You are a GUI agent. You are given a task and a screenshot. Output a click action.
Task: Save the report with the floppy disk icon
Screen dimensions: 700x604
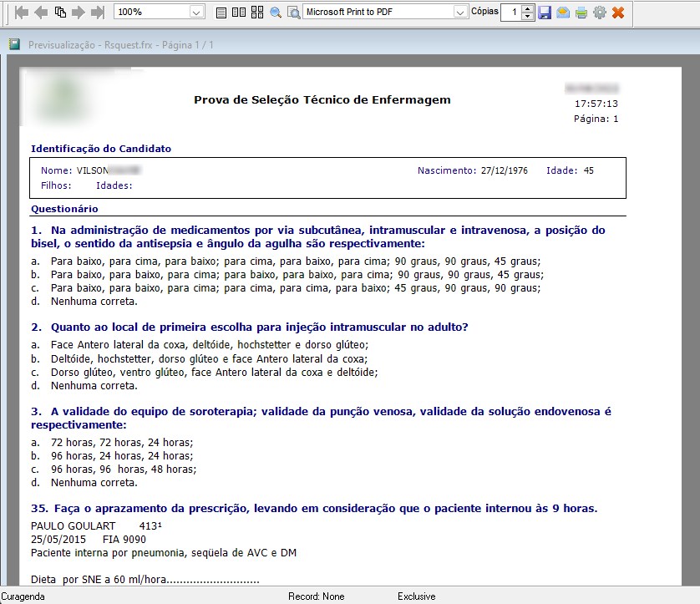click(545, 13)
